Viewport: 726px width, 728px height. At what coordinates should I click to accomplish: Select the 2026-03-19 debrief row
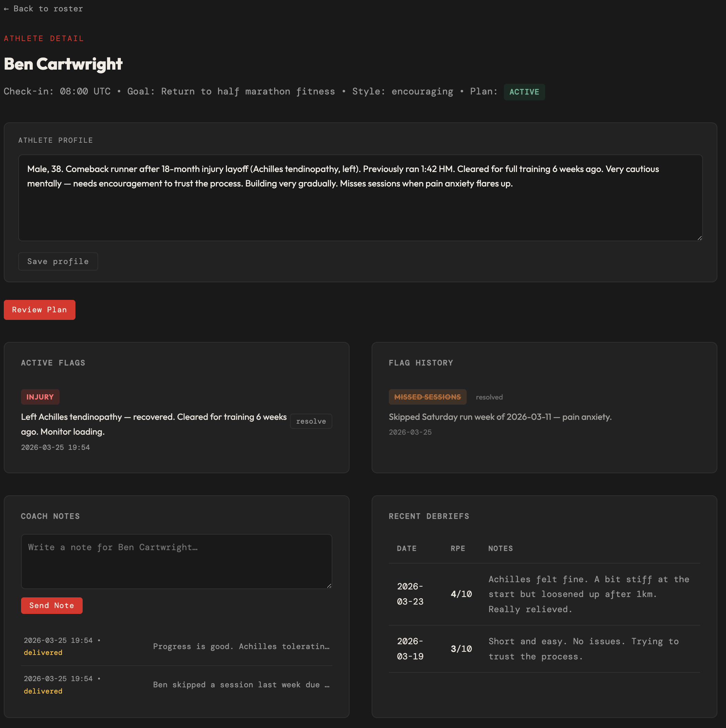click(x=544, y=648)
